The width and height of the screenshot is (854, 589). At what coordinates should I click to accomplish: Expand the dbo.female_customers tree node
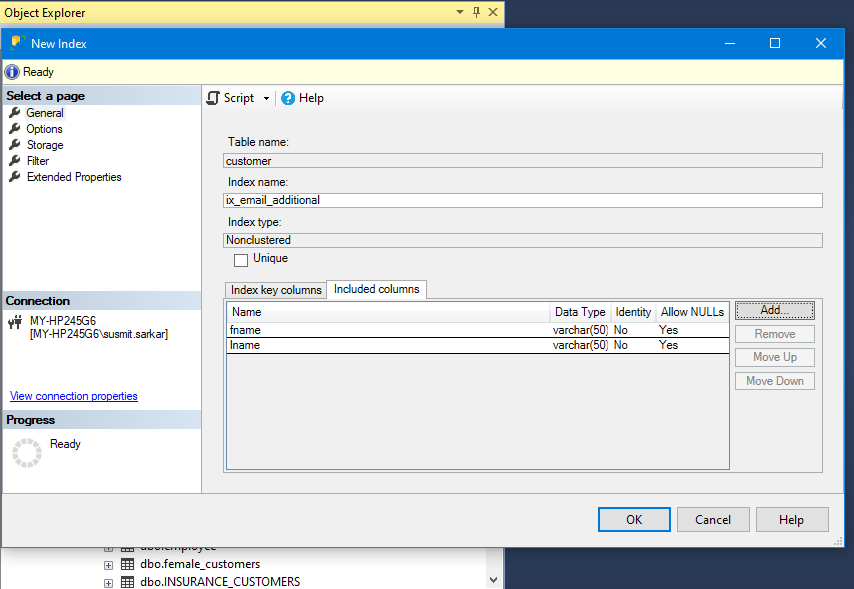click(108, 565)
